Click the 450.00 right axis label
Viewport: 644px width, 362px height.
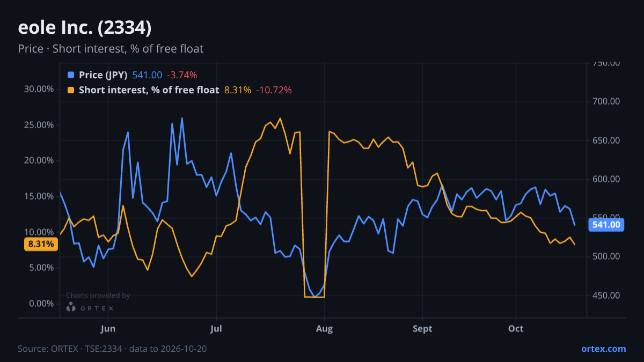point(606,295)
